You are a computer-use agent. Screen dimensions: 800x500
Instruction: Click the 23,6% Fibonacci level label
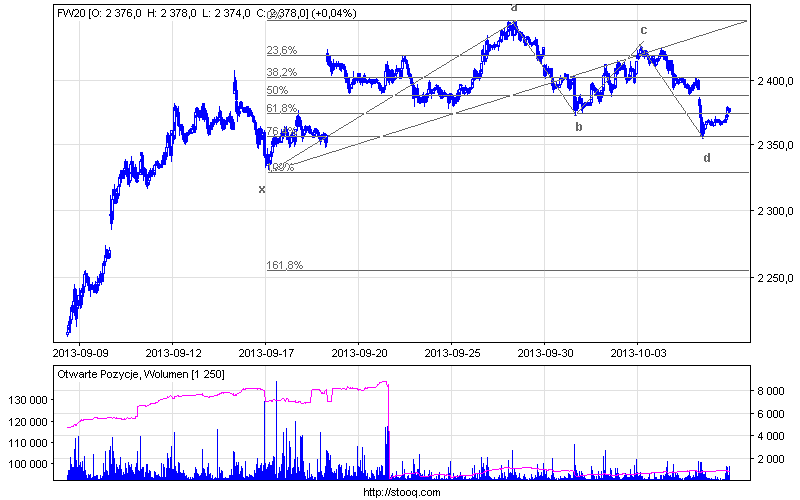click(x=282, y=50)
